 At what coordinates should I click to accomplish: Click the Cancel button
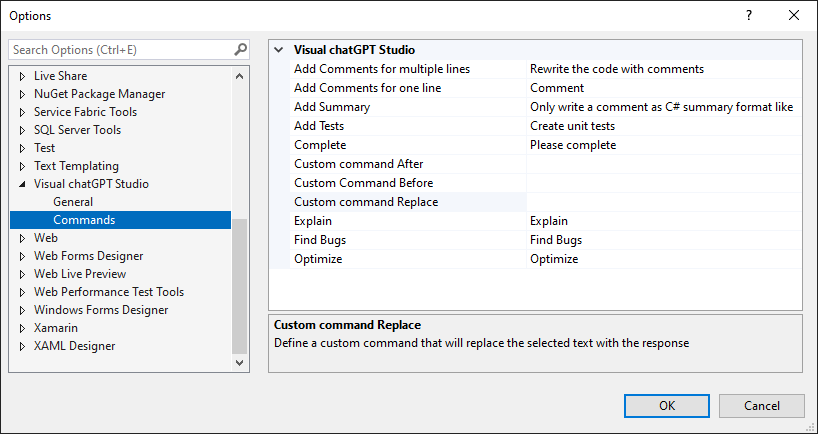[761, 405]
